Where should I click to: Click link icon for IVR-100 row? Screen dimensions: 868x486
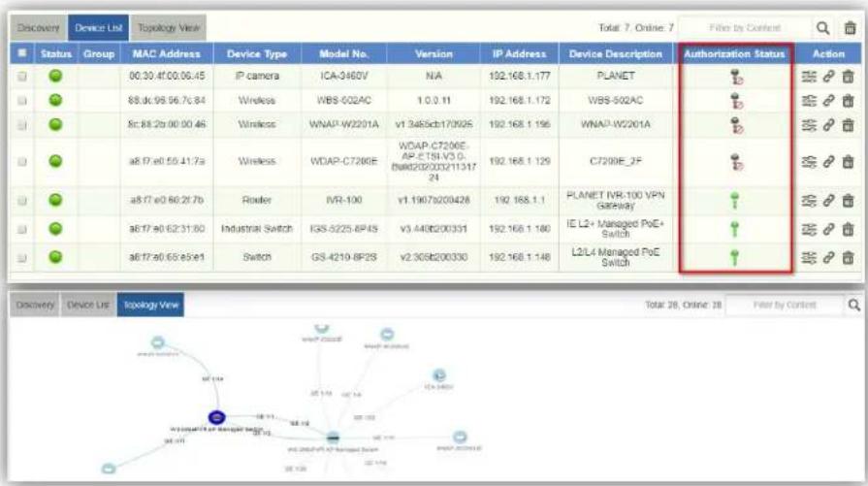coord(828,201)
